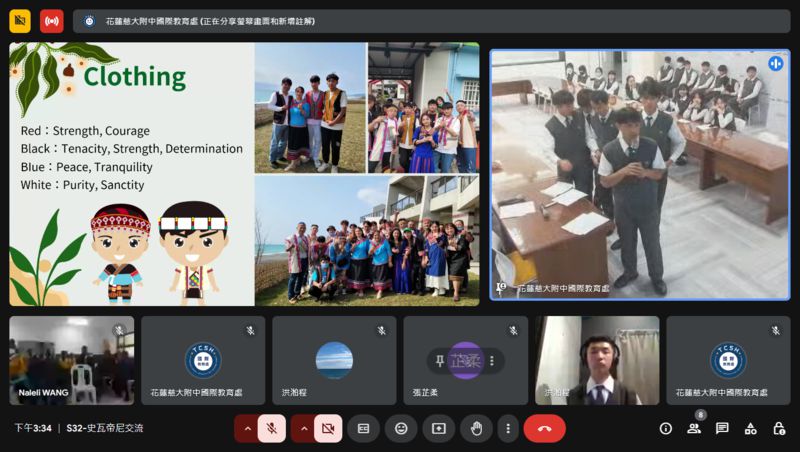Open host controls lock icon
The image size is (800, 452).
[x=778, y=428]
